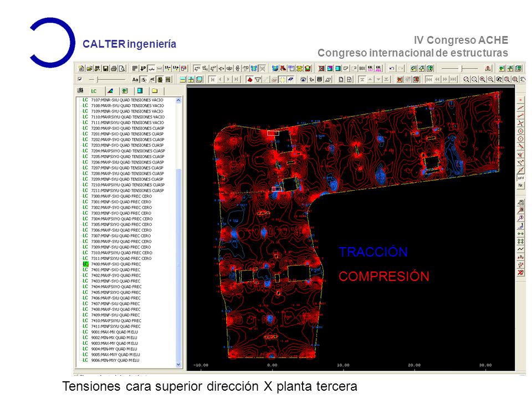532x399 pixels.
Task: Select load case 7200:MAXP-SXO QUAD TENSIONES CUASP
Action: (x=124, y=128)
